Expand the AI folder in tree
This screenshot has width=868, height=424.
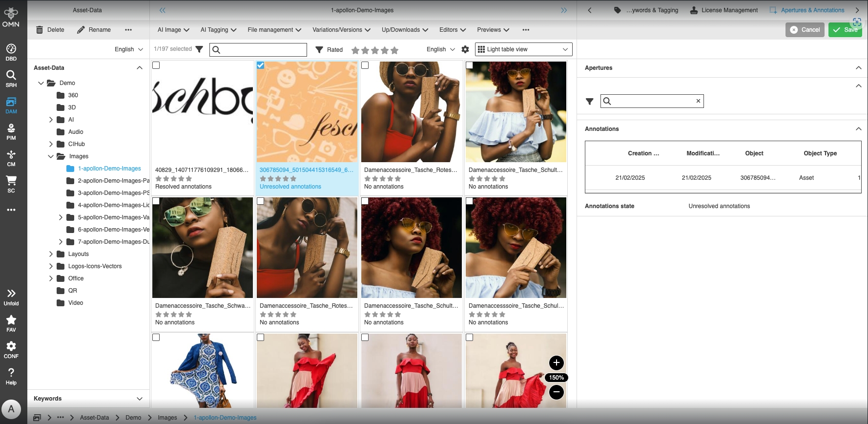[x=51, y=120]
